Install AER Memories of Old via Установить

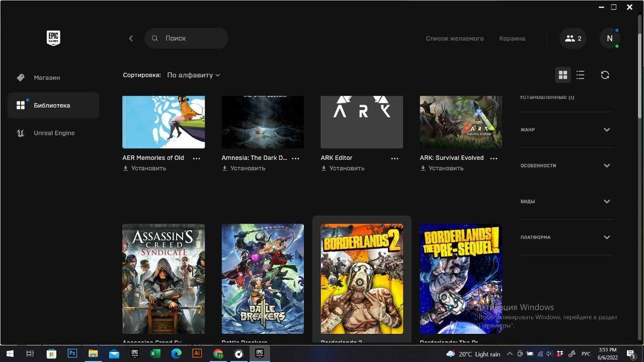[x=144, y=168]
